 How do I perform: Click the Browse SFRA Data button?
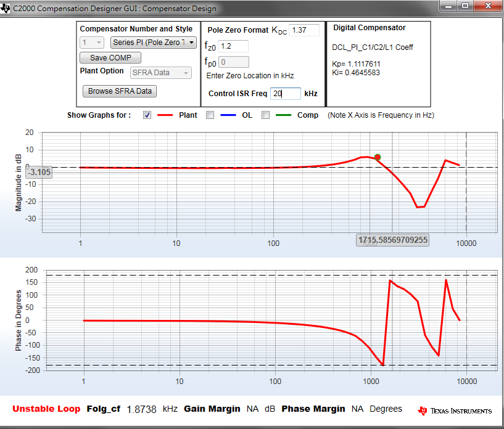[x=120, y=91]
